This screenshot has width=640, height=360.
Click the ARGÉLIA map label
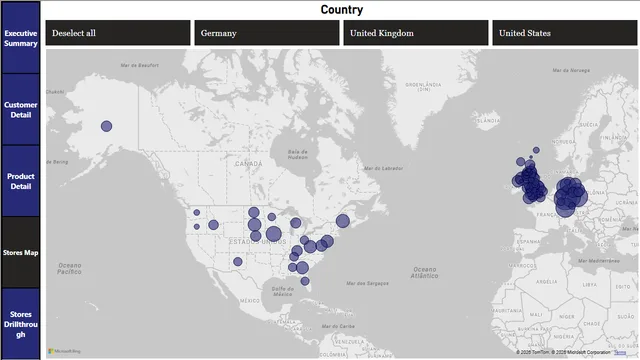pos(547,282)
